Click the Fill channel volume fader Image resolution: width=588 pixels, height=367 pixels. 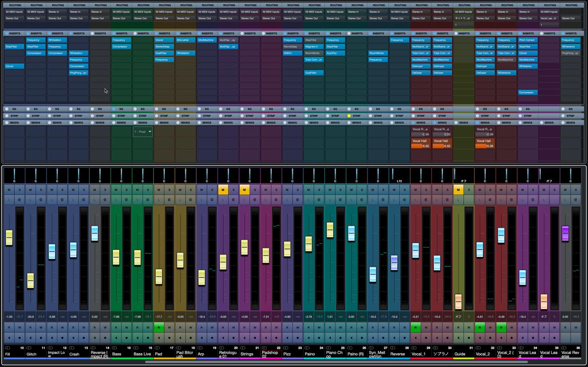pyautogui.click(x=9, y=238)
